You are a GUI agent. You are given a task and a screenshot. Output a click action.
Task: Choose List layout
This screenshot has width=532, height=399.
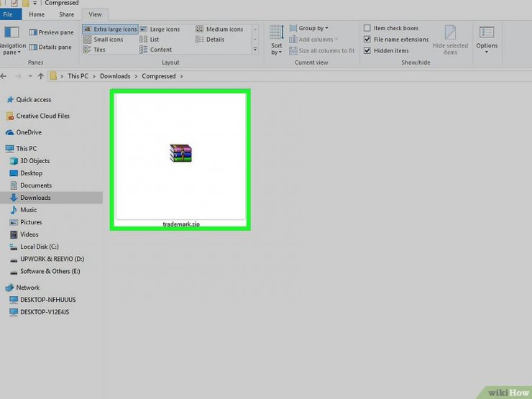[x=150, y=40]
